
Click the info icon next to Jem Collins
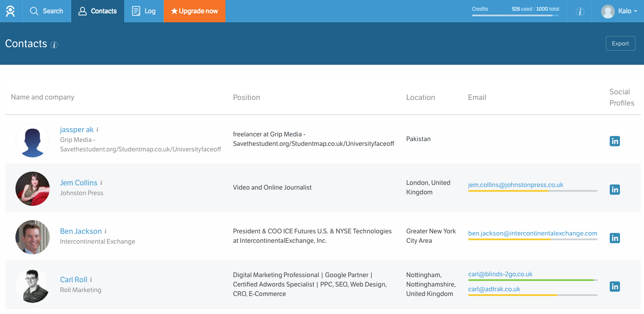tap(101, 183)
